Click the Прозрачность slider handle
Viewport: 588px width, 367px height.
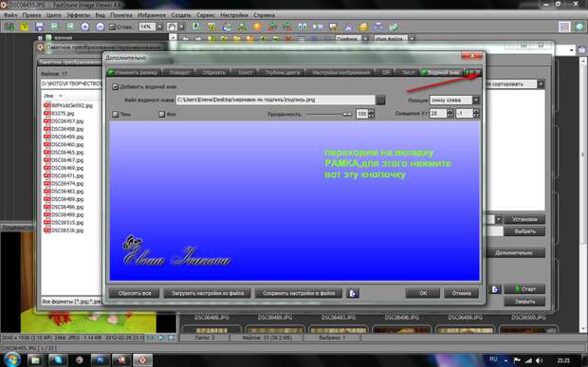(x=347, y=114)
